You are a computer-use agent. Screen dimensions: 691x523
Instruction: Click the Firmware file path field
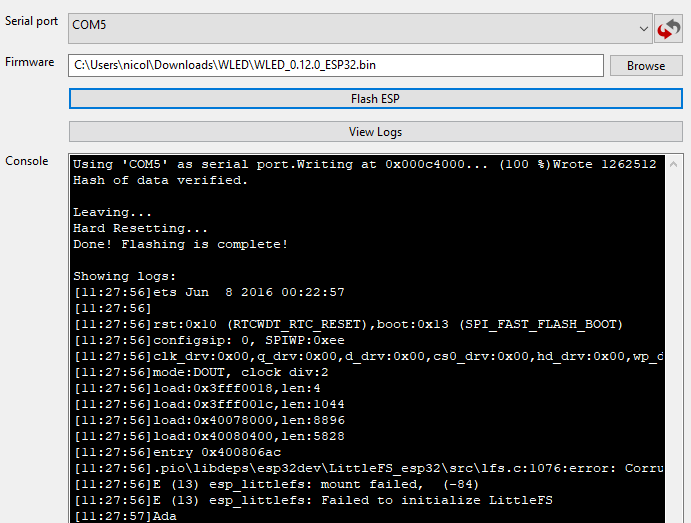(336, 65)
